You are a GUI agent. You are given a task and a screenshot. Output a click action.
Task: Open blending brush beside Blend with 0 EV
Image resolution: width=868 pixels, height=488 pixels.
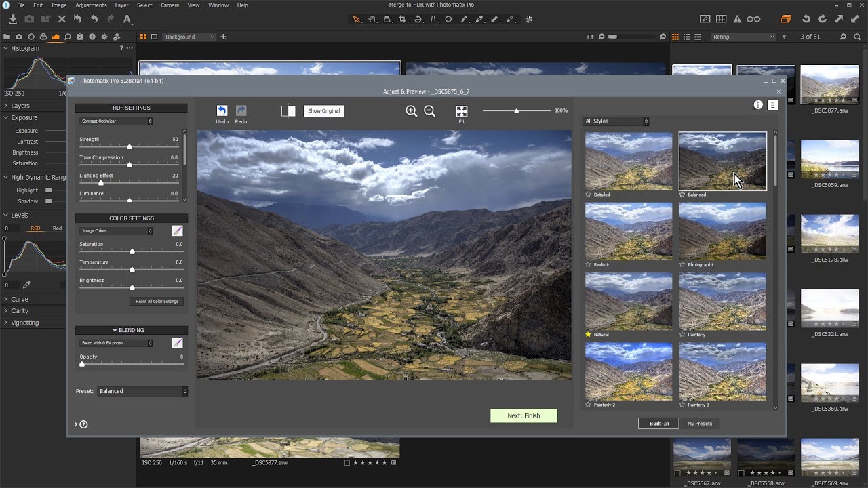tap(178, 343)
